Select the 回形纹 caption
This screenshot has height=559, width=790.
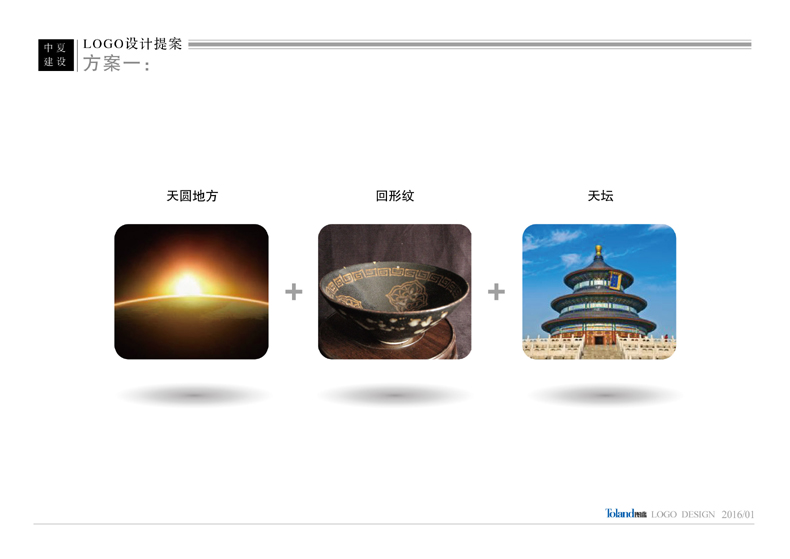[394, 196]
